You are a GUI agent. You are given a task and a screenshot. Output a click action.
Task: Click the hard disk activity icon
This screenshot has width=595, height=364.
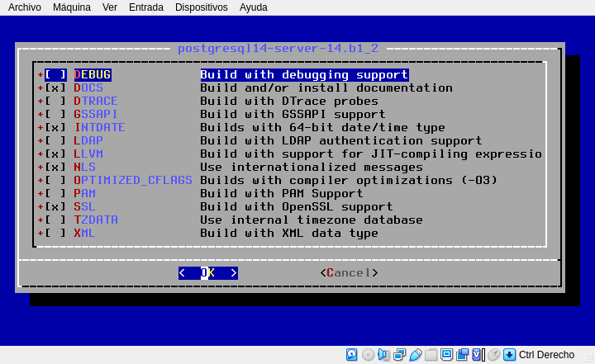click(352, 355)
